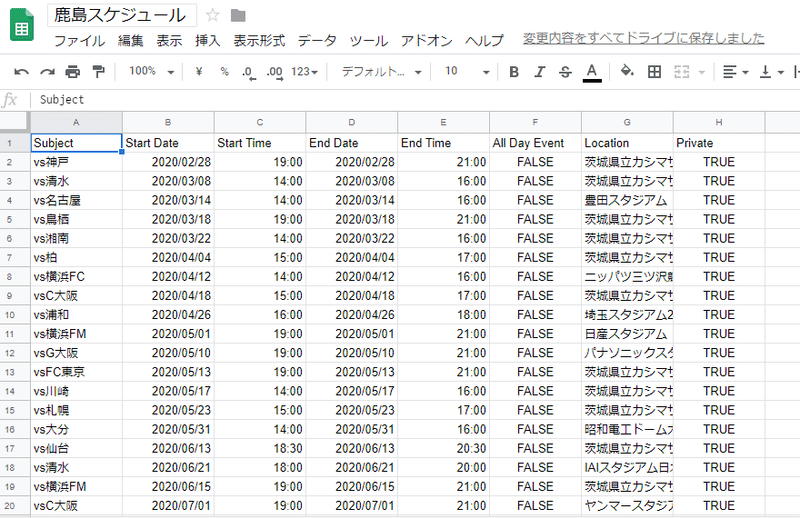The height and width of the screenshot is (518, 800).
Task: Open the アドオン menu
Action: click(427, 40)
